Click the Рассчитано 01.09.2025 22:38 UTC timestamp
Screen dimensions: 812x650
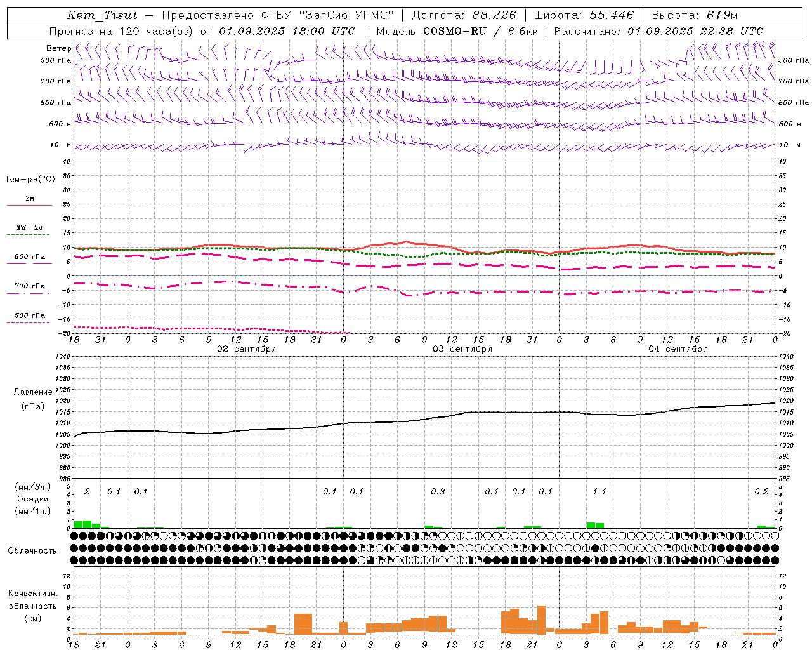pos(658,31)
